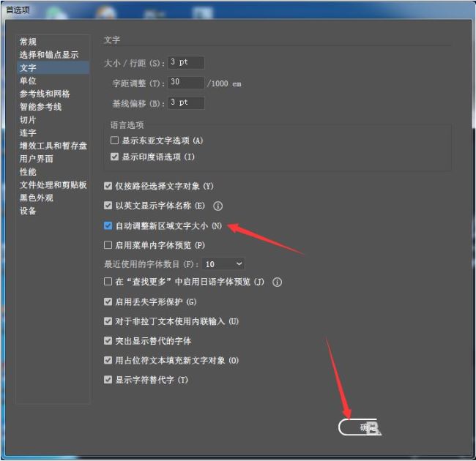
Task: Enable 显示东亚文字选项 checkbox
Action: 114,140
